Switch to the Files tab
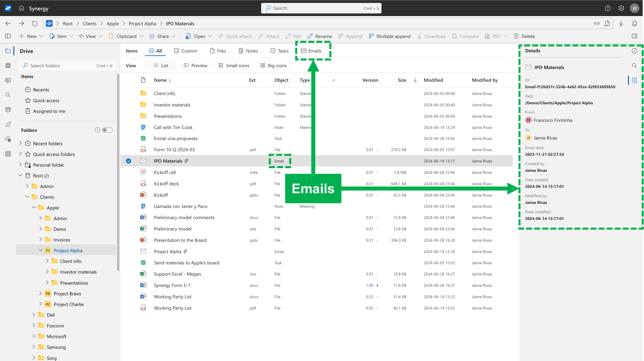Screen dimensions: 644x361 point(222,51)
